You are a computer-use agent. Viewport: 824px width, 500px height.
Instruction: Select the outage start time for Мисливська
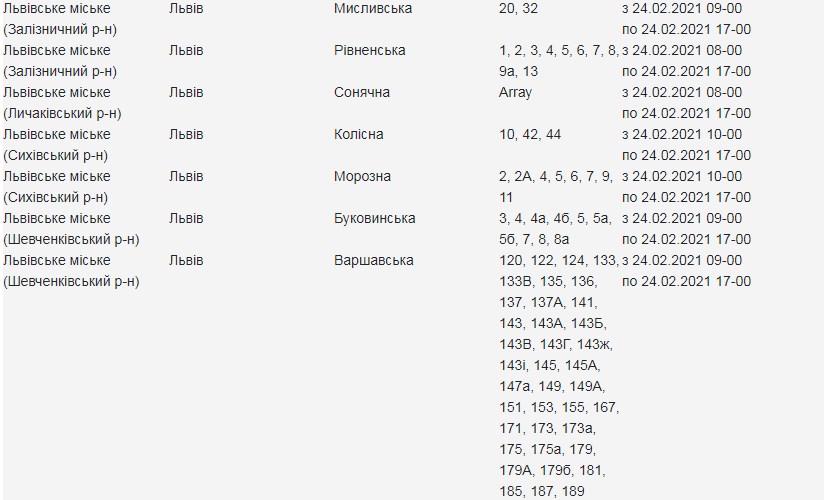coord(681,8)
